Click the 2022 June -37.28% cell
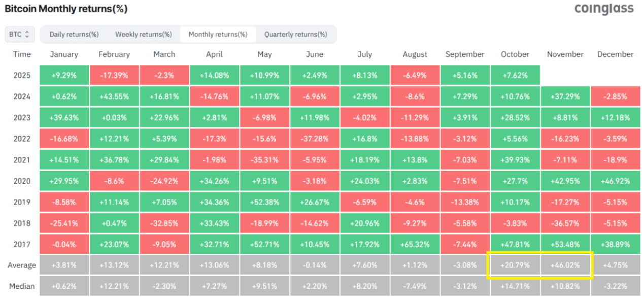644x299 pixels. tap(315, 139)
